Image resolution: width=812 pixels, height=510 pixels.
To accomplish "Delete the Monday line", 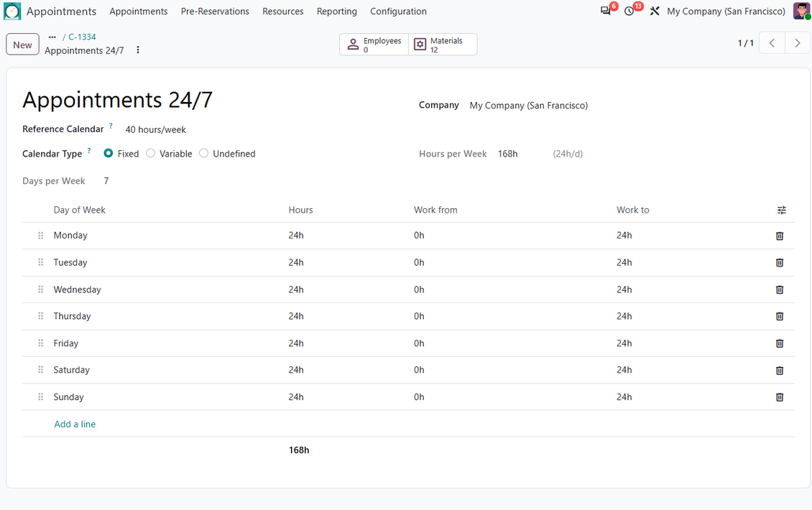I will click(780, 236).
